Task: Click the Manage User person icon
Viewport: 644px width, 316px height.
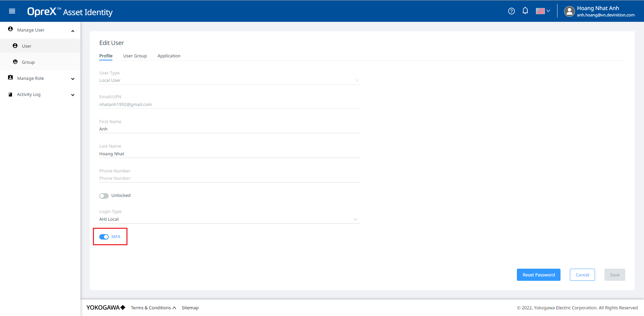Action: (x=10, y=29)
